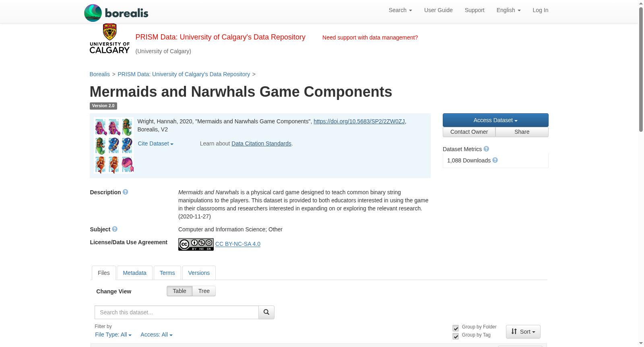Click Log In
The image size is (644, 347).
point(540,10)
